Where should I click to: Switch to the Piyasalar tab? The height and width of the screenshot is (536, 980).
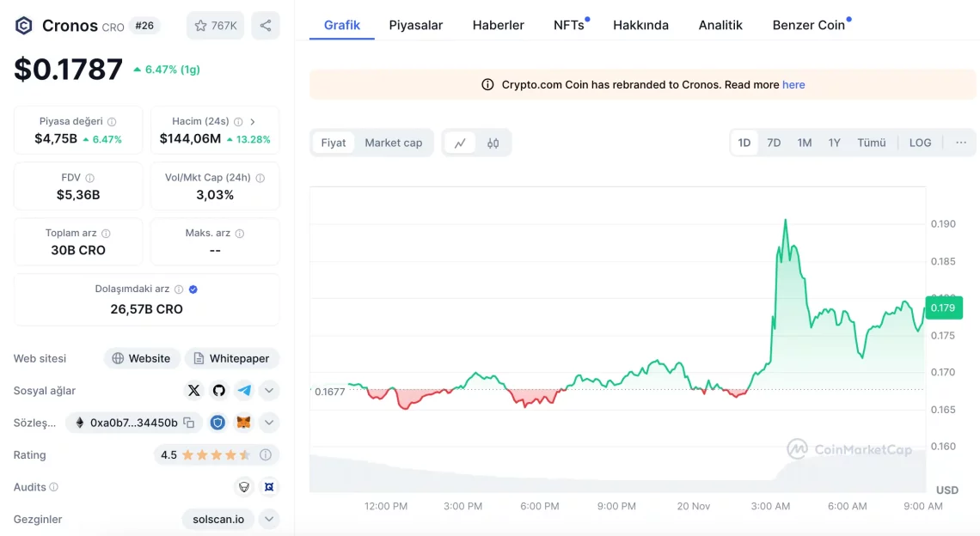pyautogui.click(x=415, y=25)
